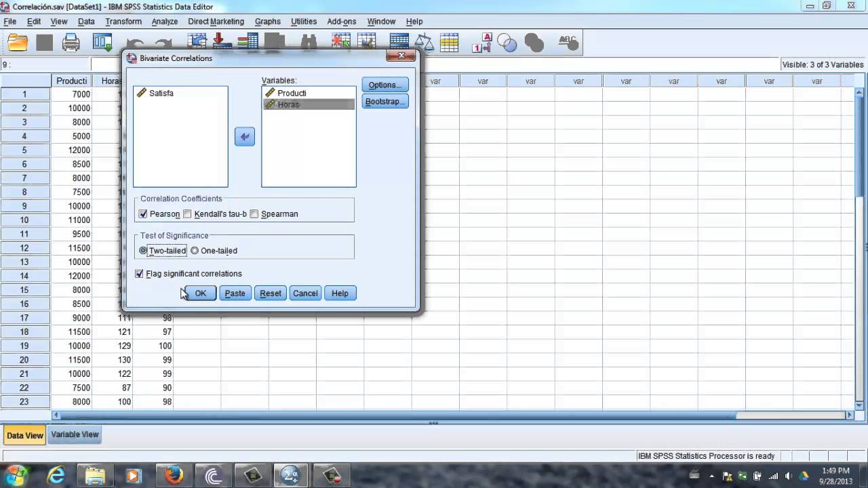868x488 pixels.
Task: Click the SPSS taskbar icon
Action: pos(292,476)
